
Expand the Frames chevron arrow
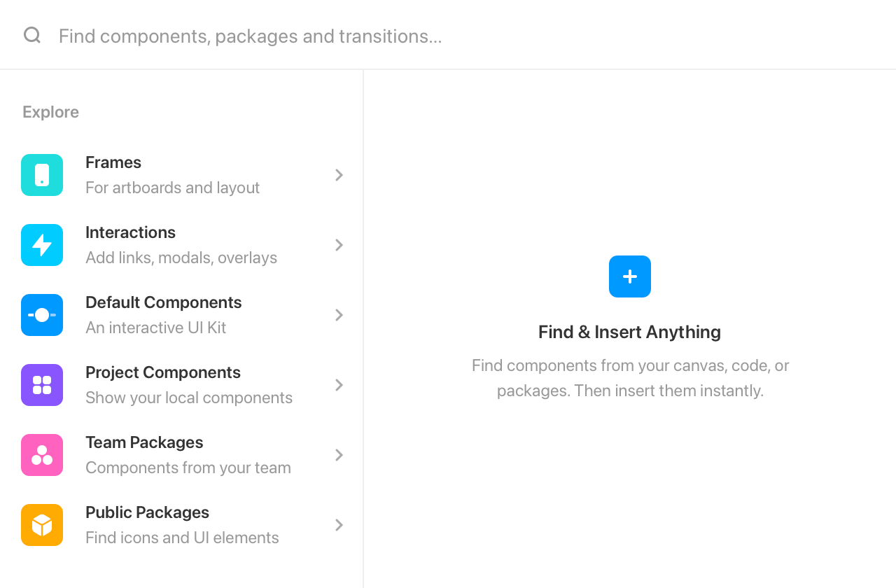339,175
